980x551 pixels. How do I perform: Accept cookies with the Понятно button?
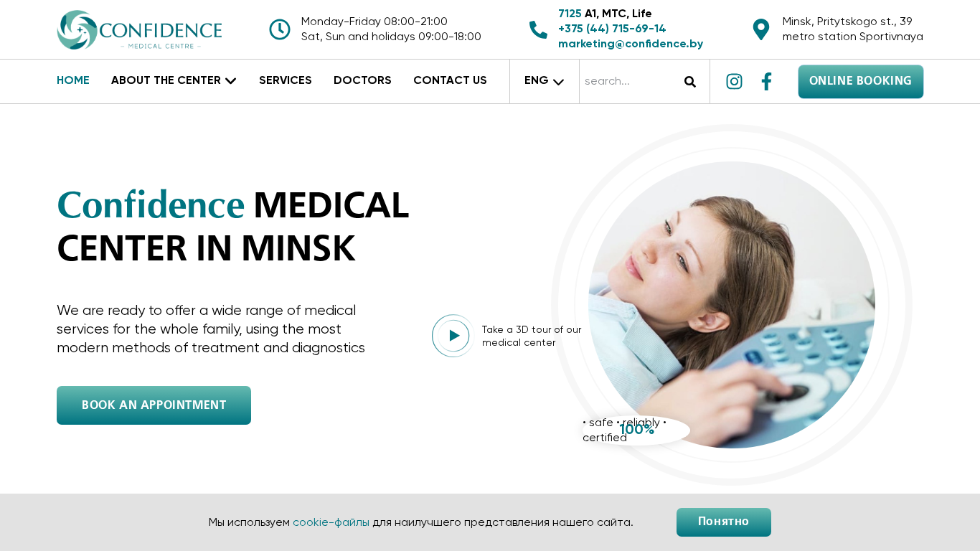pos(724,522)
